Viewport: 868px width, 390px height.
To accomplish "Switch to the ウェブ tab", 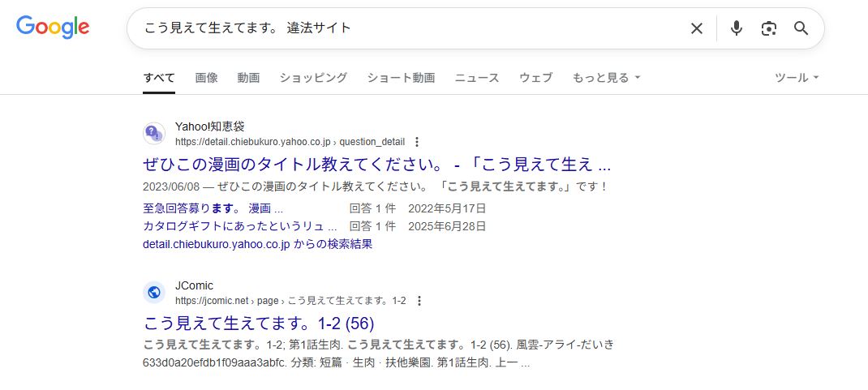I will (536, 78).
